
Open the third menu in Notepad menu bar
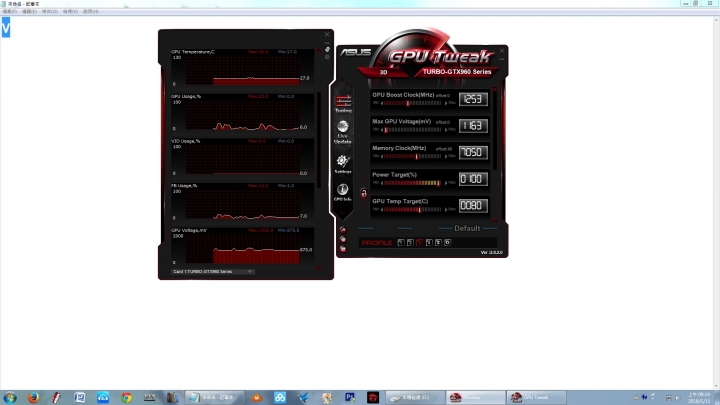tap(50, 11)
